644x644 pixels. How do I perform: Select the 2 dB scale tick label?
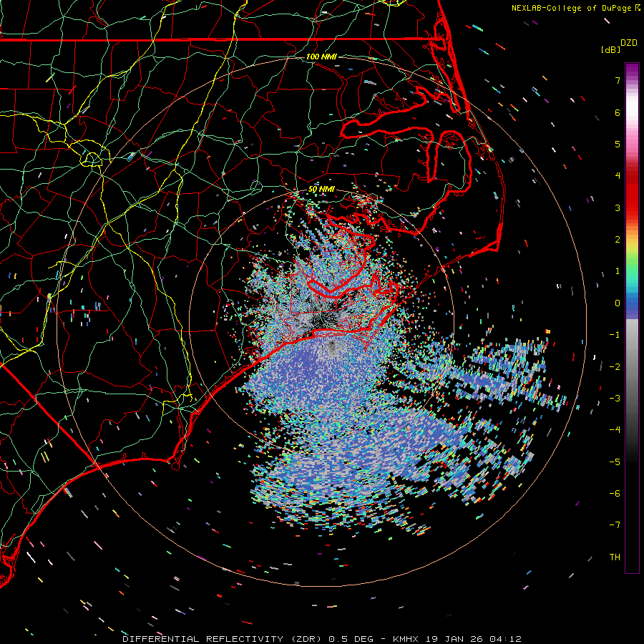[618, 240]
